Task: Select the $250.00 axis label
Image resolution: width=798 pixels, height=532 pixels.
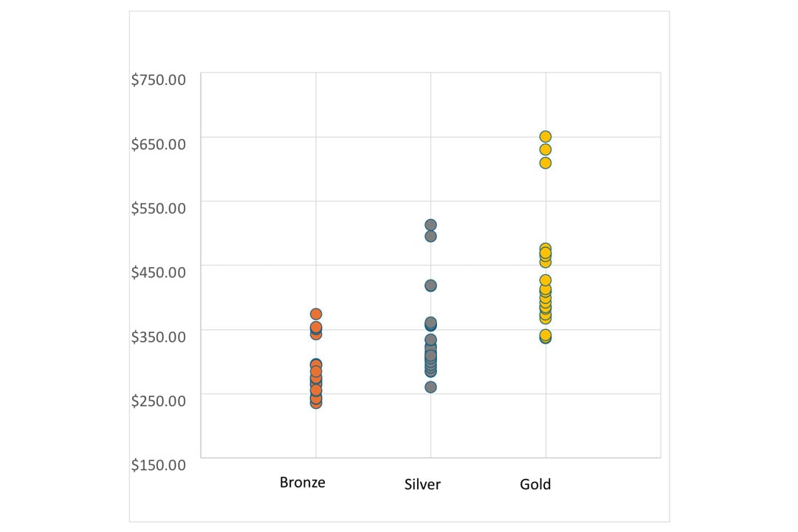Action: pos(158,401)
